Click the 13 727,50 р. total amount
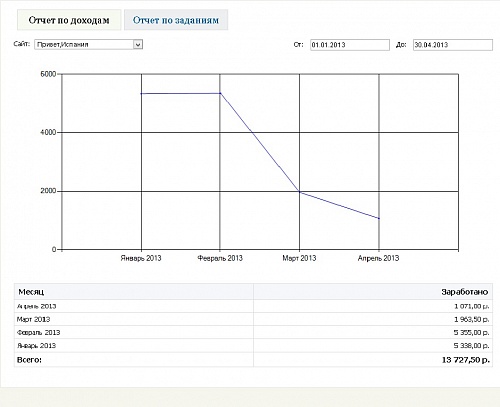Screen dimensions: 500x407 pyautogui.click(x=465, y=360)
